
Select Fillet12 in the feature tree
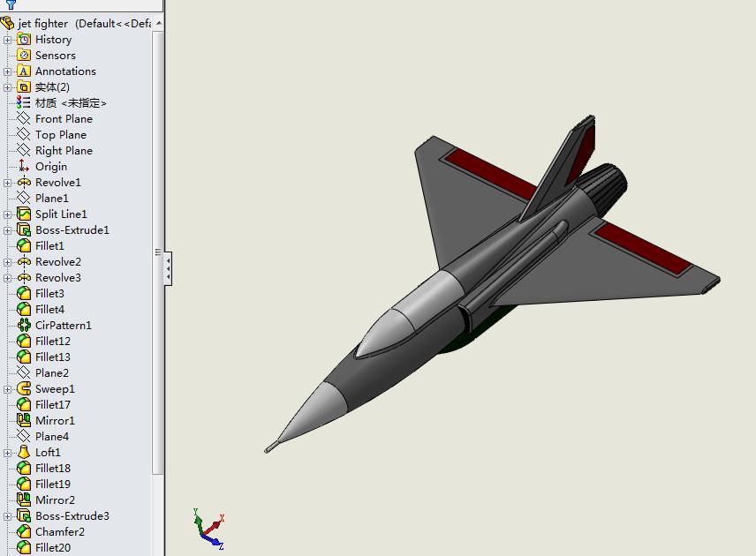53,342
